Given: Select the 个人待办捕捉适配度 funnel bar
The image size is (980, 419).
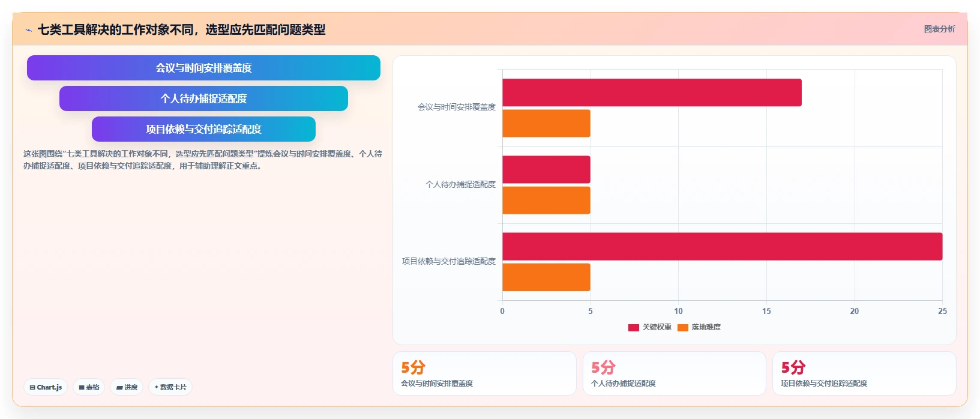Looking at the screenshot, I should [x=203, y=98].
